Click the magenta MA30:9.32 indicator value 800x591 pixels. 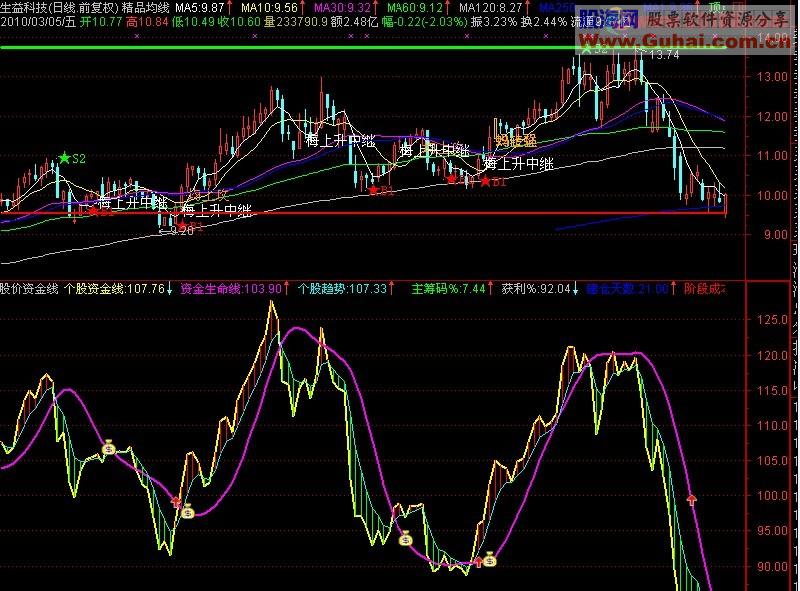(x=342, y=8)
